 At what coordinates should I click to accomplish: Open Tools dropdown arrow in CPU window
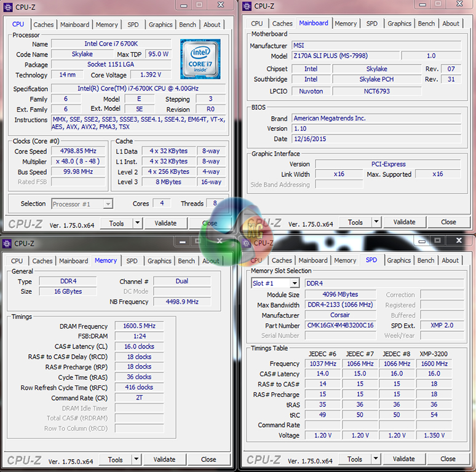click(138, 223)
